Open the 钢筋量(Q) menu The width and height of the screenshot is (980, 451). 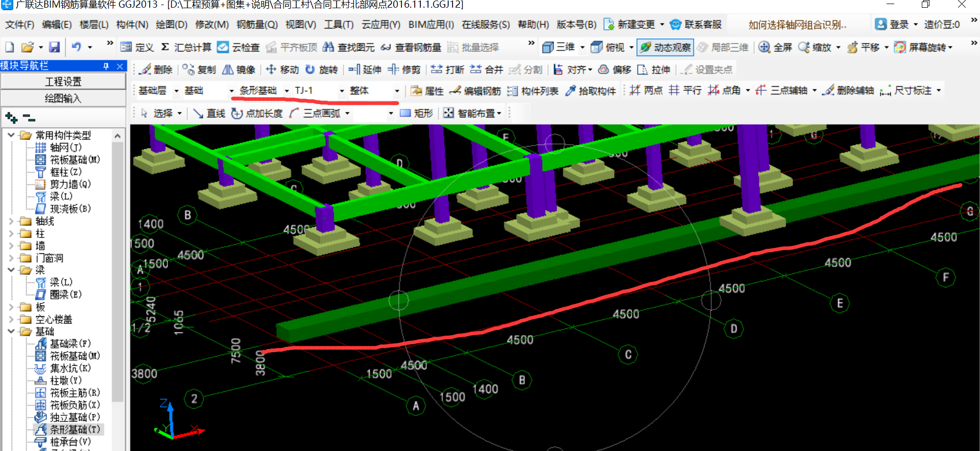point(257,25)
